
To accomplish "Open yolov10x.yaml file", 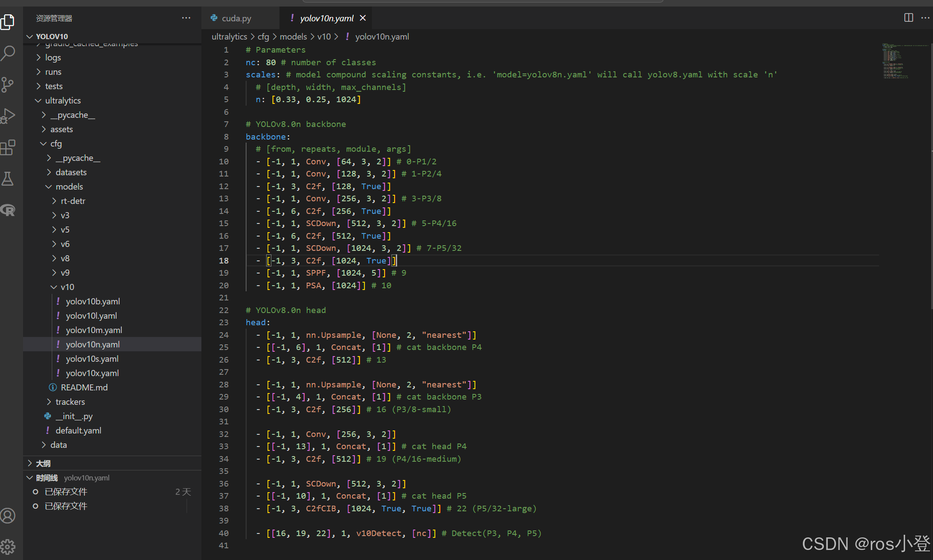I will [x=112, y=373].
